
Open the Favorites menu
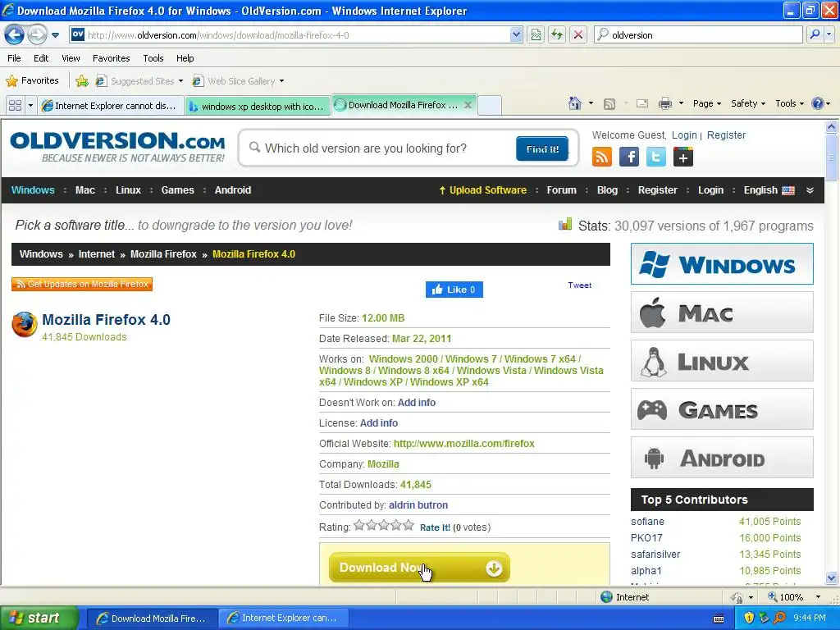click(112, 58)
